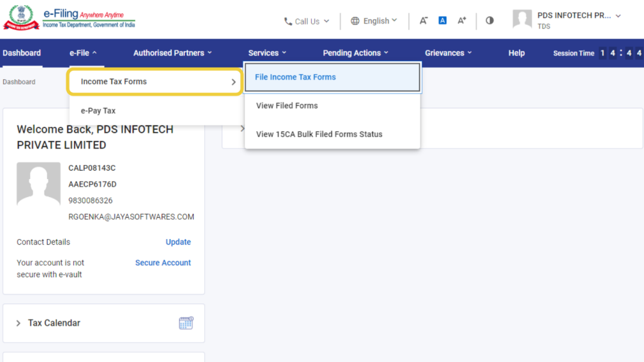Click the Welcome Back heading text
Screen dimensions: 644x362
[x=95, y=137]
